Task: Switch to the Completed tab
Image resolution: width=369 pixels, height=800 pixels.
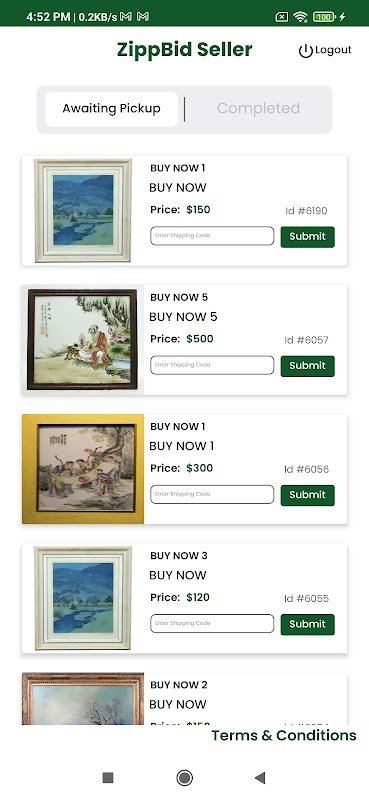Action: point(258,108)
